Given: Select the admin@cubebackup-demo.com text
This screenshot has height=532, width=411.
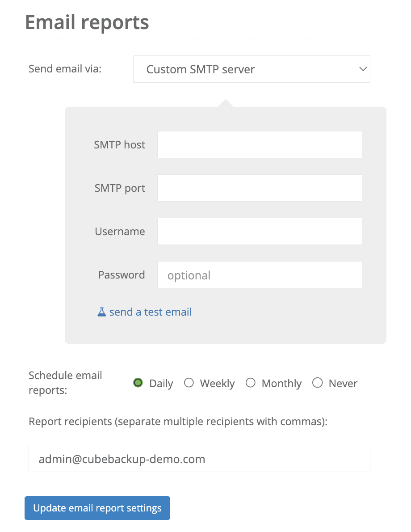Looking at the screenshot, I should click(x=121, y=459).
